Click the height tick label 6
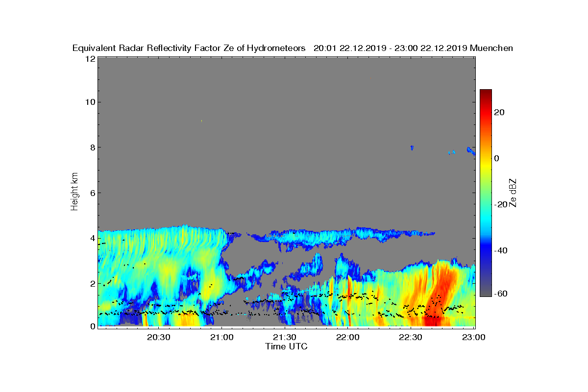 pyautogui.click(x=92, y=193)
